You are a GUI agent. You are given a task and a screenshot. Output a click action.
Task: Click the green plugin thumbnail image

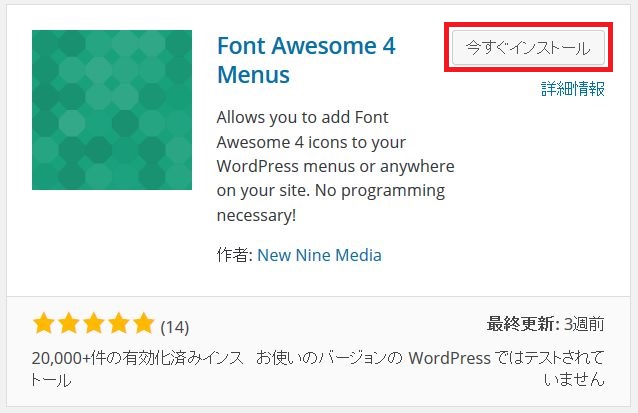pyautogui.click(x=112, y=110)
